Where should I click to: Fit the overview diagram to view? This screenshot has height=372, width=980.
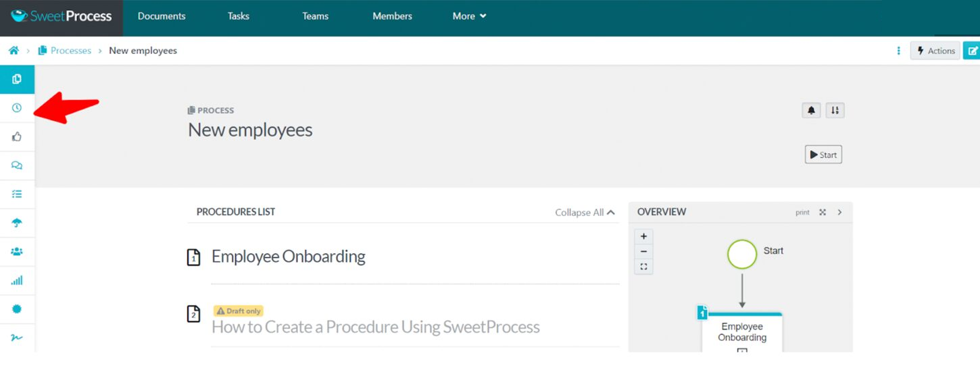tap(643, 267)
